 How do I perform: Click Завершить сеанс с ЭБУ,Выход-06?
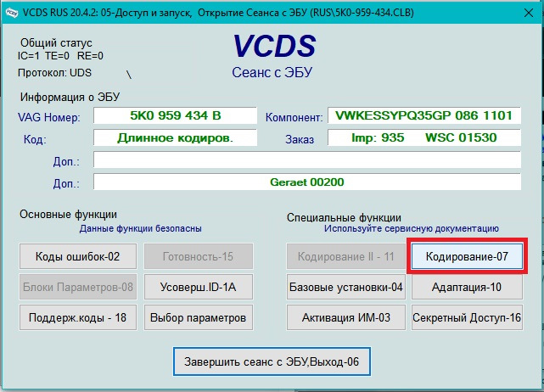272,361
